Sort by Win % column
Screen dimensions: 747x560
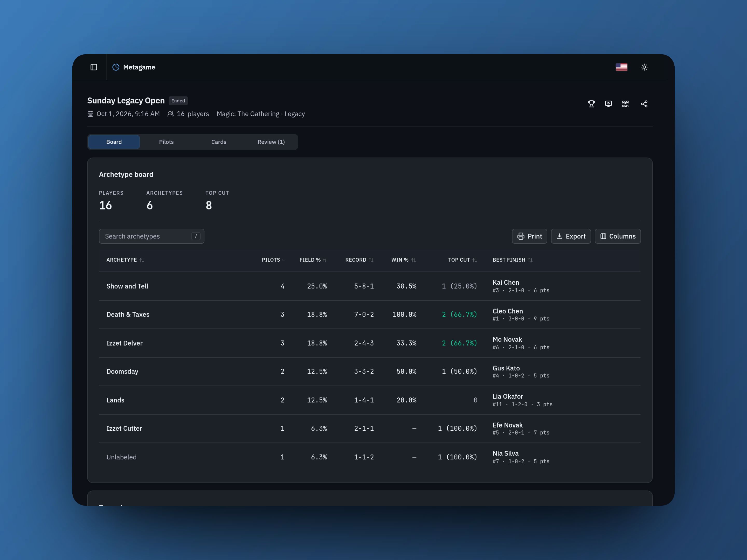click(404, 260)
